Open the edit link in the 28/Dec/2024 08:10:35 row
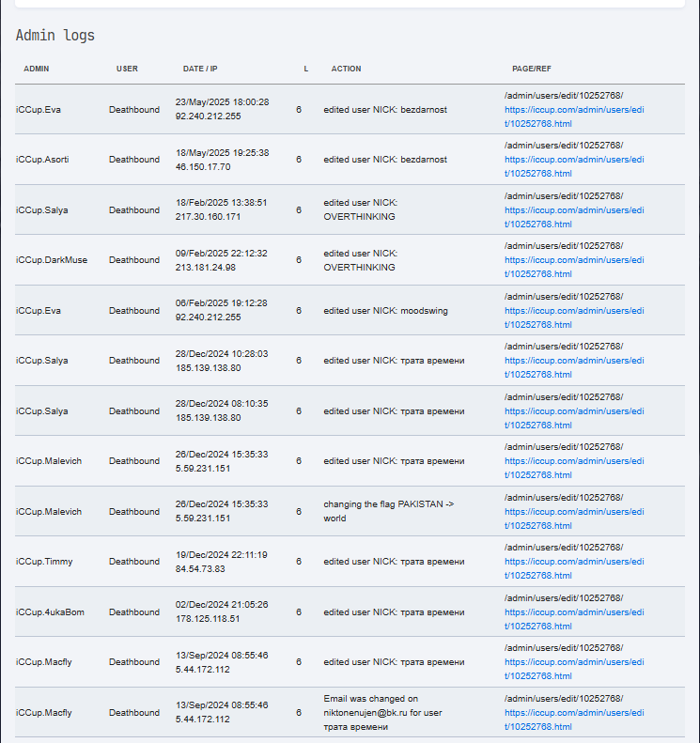The image size is (700, 743). point(574,418)
